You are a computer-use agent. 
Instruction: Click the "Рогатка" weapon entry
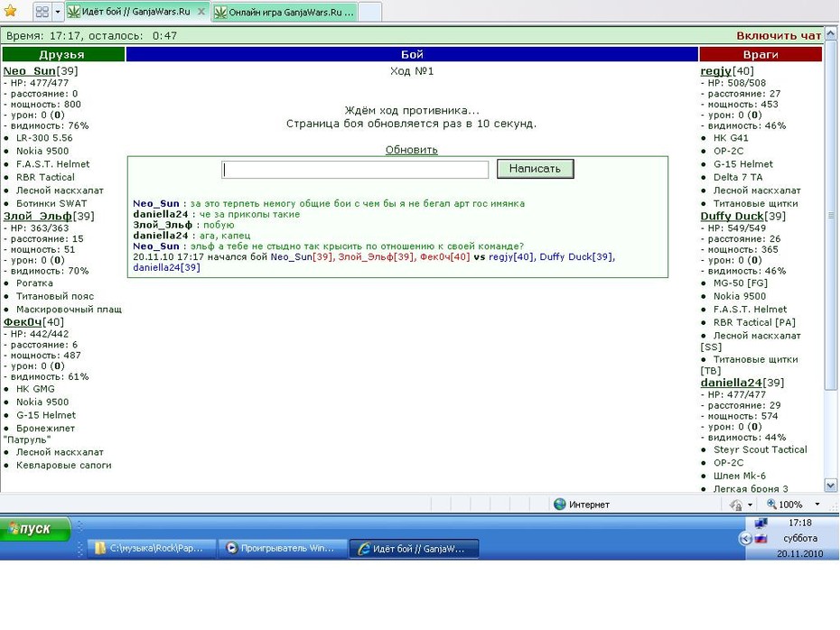click(x=34, y=283)
